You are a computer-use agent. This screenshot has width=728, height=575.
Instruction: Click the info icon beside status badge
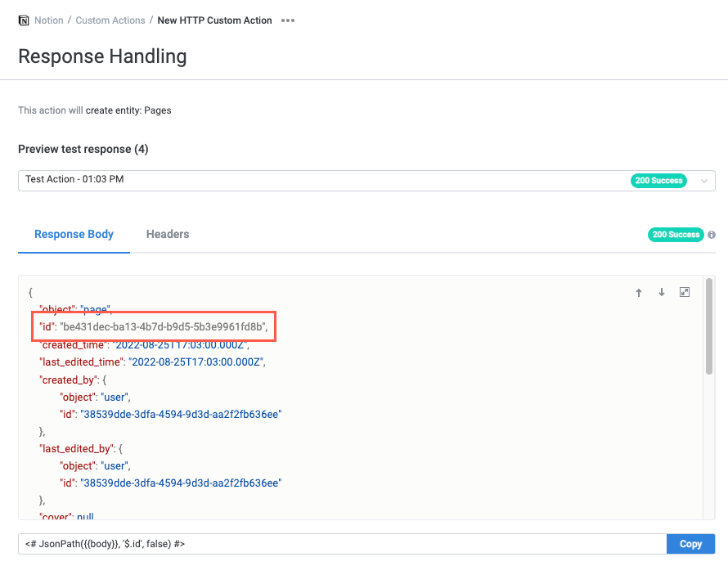pos(711,235)
